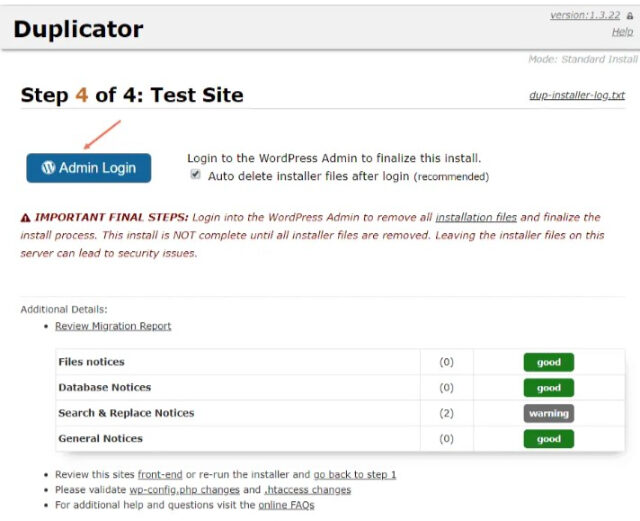
Task: Follow the go back to step 1 link
Action: [x=355, y=474]
